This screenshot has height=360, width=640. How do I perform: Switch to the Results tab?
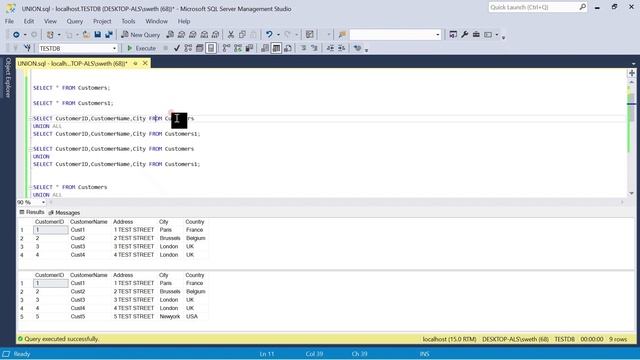[32, 212]
